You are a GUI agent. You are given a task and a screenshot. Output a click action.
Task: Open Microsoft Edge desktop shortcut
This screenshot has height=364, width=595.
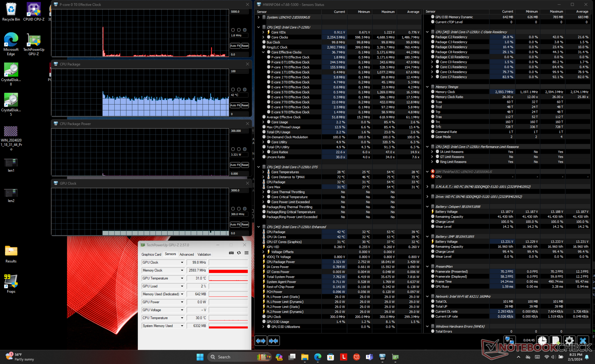click(11, 44)
